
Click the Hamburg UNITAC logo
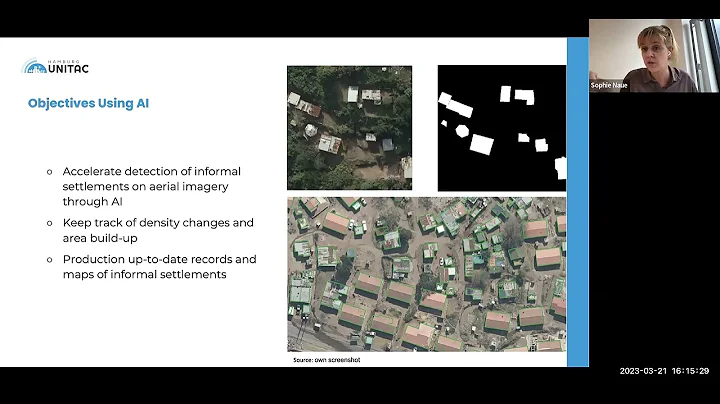pos(55,66)
